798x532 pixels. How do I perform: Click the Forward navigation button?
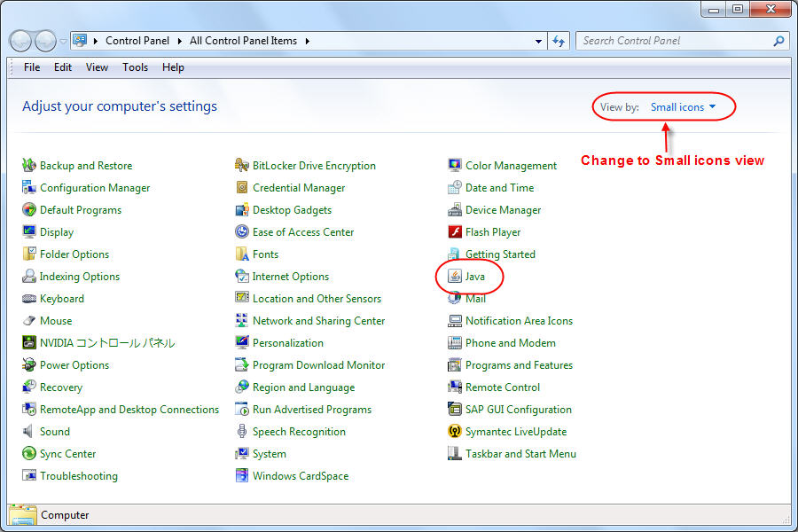point(45,41)
